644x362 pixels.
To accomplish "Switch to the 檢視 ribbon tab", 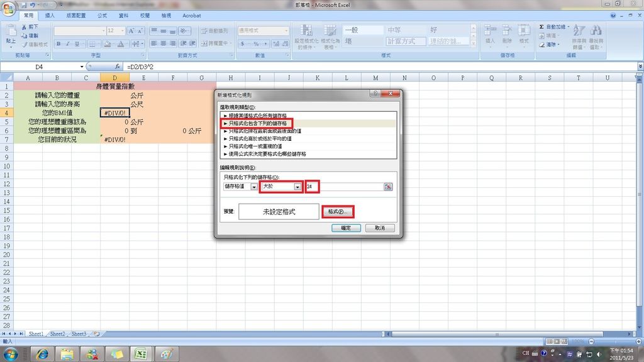I will click(166, 16).
